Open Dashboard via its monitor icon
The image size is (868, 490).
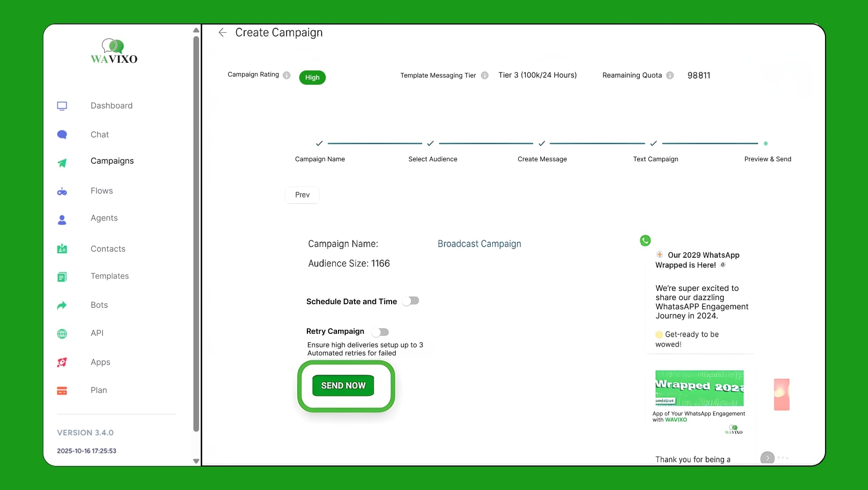coord(62,106)
